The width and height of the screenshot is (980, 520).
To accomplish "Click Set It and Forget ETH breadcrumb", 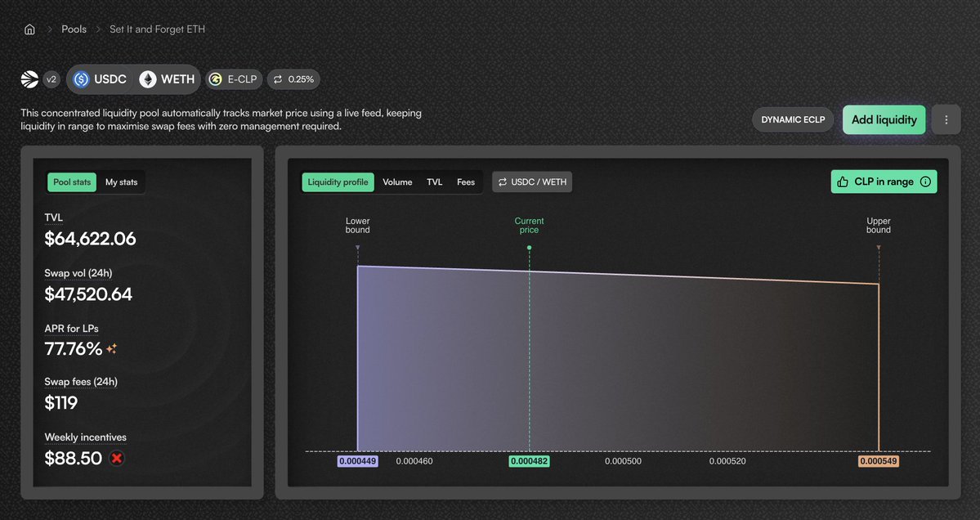I will pos(157,29).
